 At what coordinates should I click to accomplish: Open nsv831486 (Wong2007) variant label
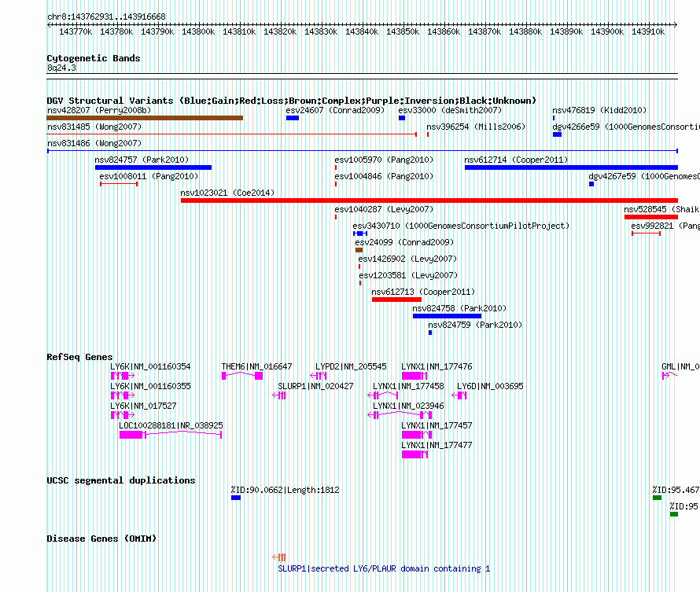pos(94,143)
